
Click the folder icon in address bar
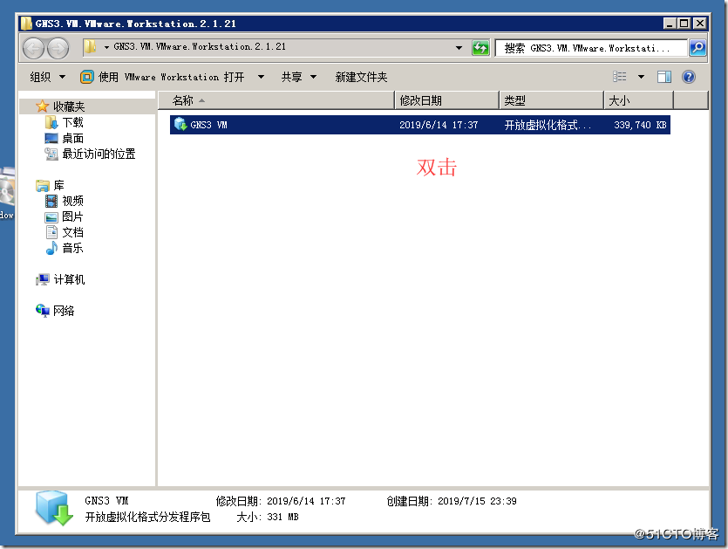pyautogui.click(x=90, y=46)
